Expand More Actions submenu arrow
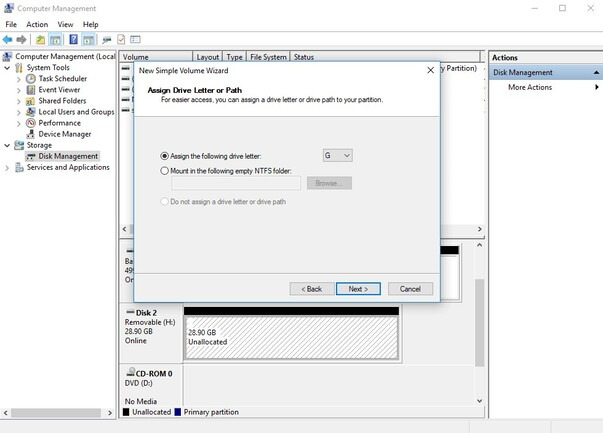The width and height of the screenshot is (603, 433). (596, 87)
